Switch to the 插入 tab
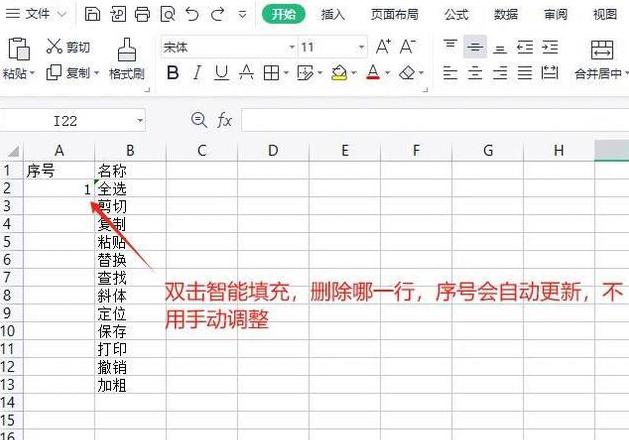Viewport: 629px width, 440px height. pos(333,15)
